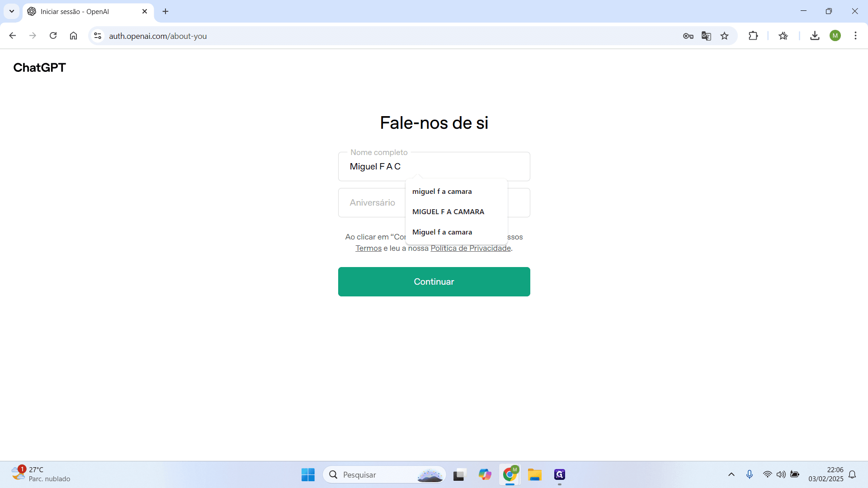Screen dimensions: 868x488
Task: Open the bookmarks list star icon
Action: 783,36
